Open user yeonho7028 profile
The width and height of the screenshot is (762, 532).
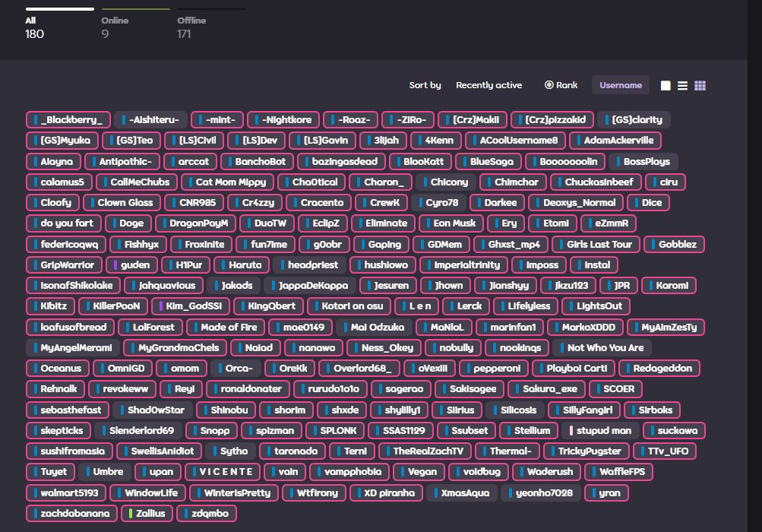[x=541, y=493]
